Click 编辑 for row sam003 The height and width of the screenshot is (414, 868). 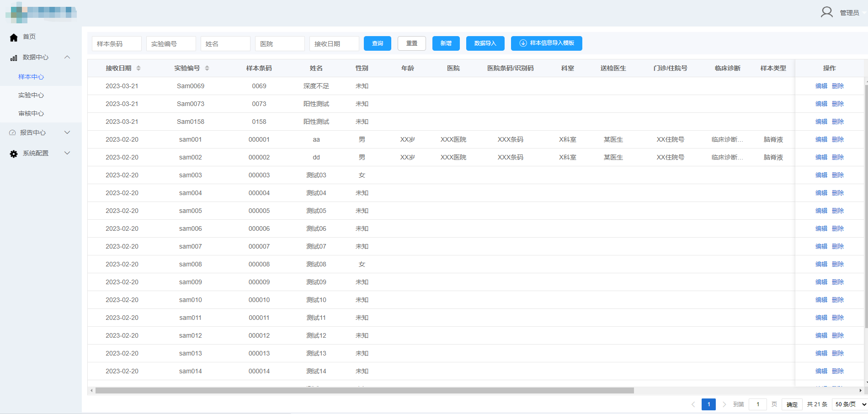(821, 175)
